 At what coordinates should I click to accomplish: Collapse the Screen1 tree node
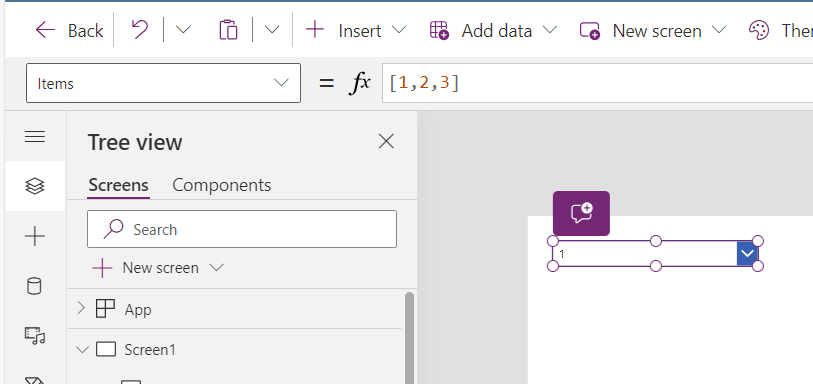[x=82, y=350]
